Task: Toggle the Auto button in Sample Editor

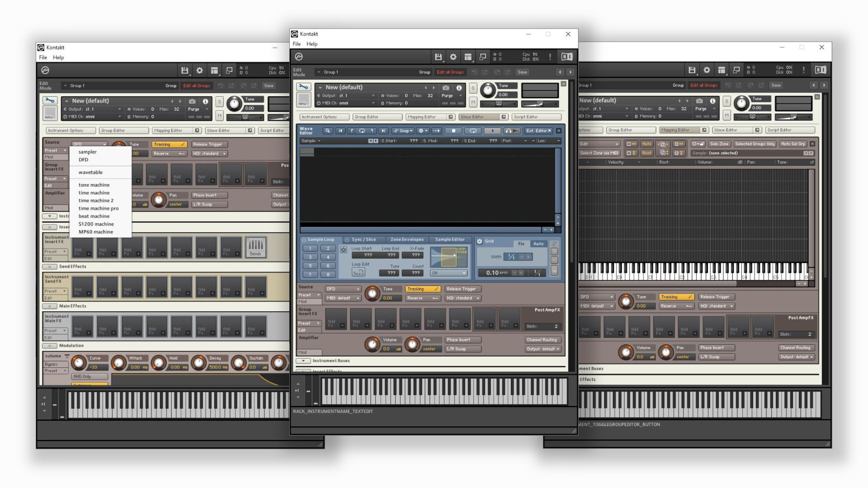Action: 539,243
